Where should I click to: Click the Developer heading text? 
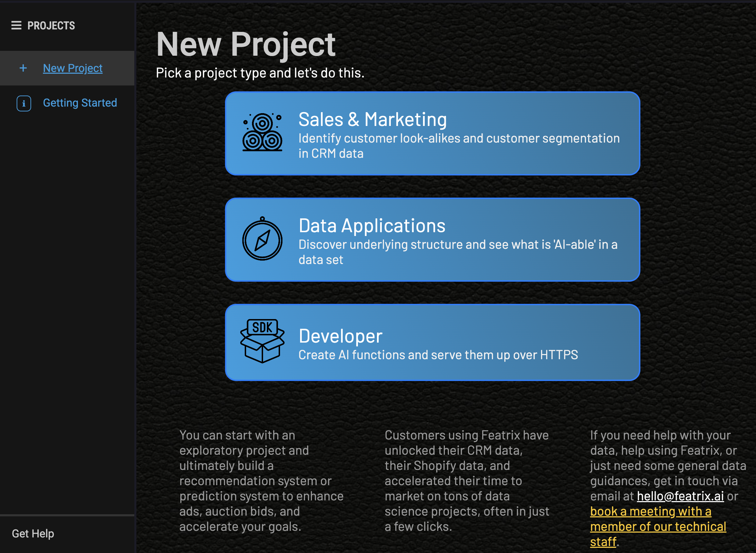(340, 336)
